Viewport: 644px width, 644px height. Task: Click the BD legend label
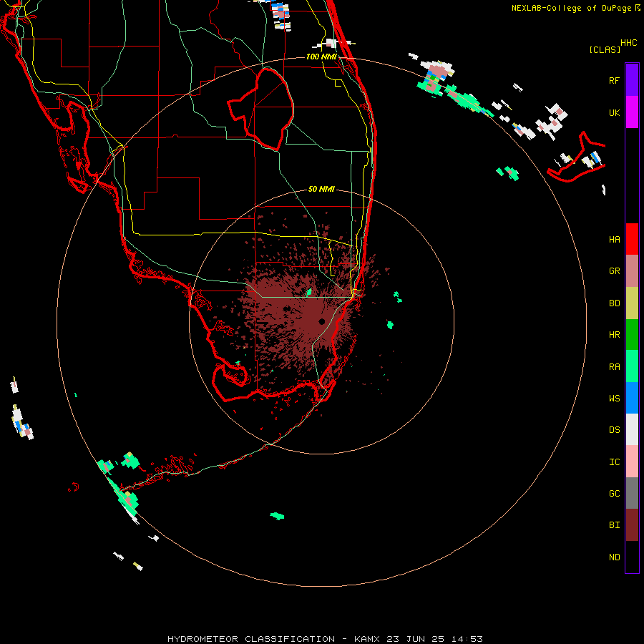pos(614,303)
